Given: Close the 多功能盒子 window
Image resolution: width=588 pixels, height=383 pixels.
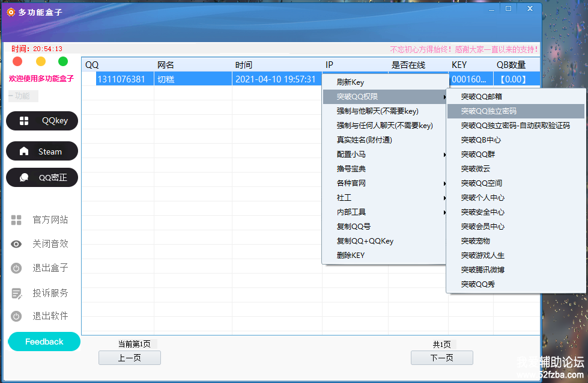Looking at the screenshot, I should tap(530, 8).
